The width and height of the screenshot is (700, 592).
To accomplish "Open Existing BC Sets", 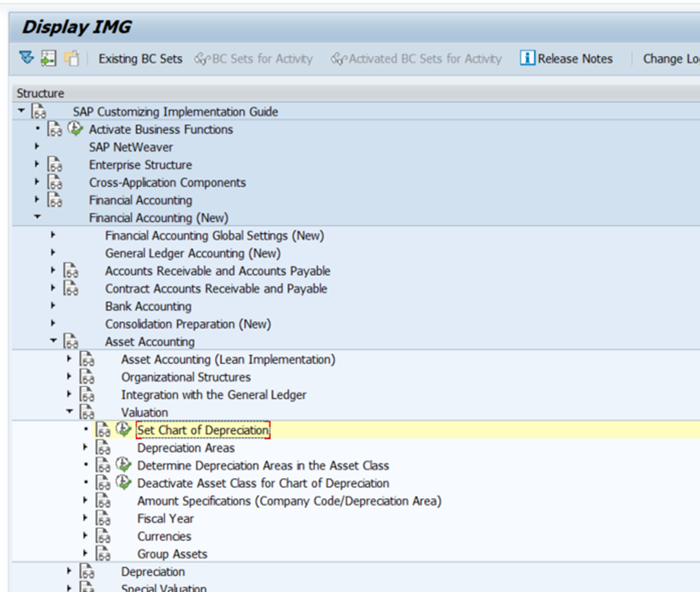I will 140,59.
